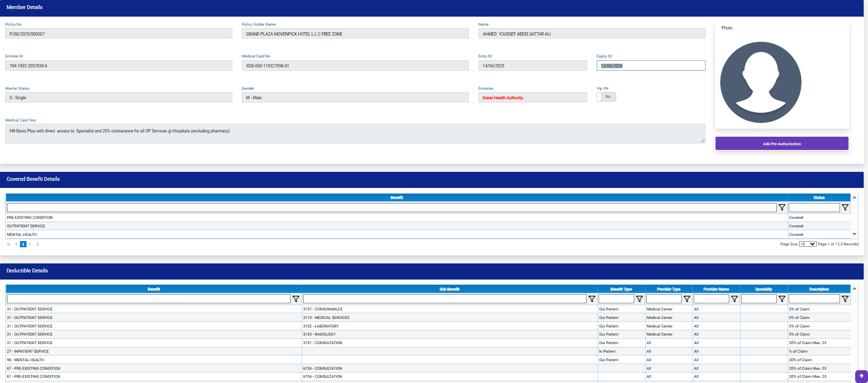This screenshot has width=868, height=383.
Task: Click the member photo placeholder
Action: [761, 82]
